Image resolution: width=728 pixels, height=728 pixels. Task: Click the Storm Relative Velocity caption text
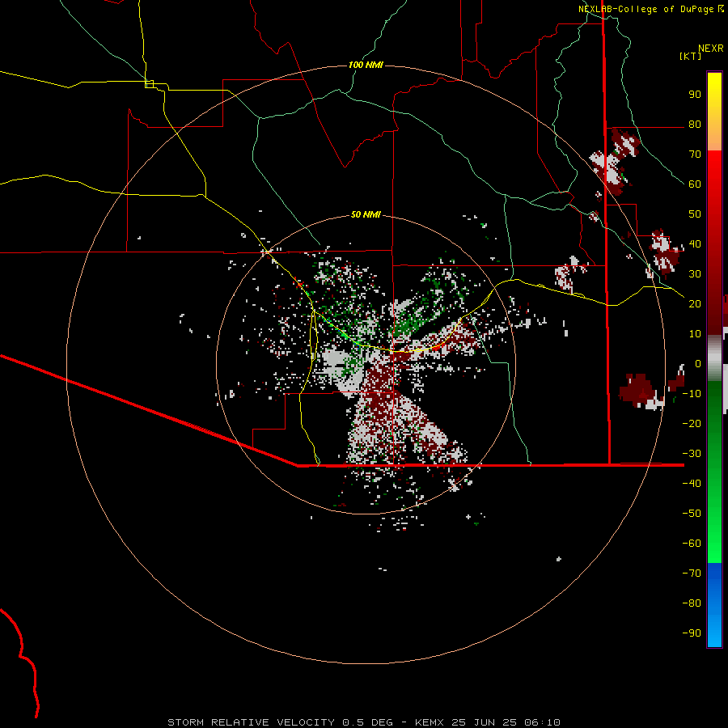[x=363, y=722]
